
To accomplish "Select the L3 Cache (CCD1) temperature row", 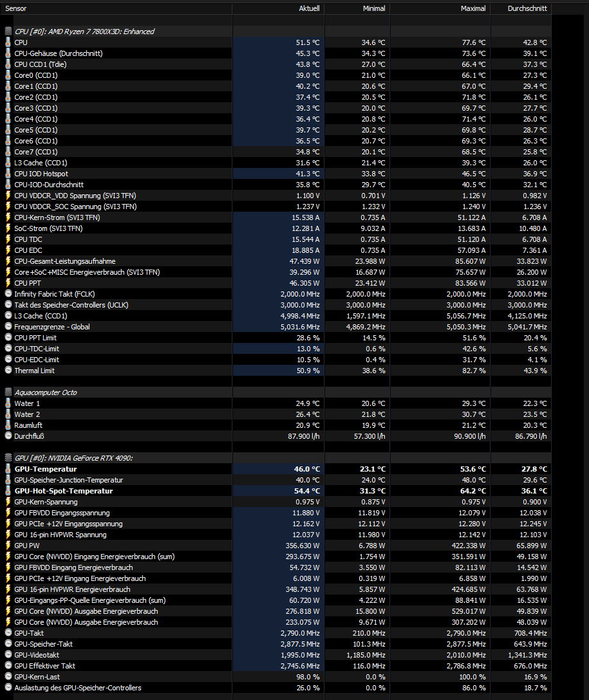I will tap(276, 163).
